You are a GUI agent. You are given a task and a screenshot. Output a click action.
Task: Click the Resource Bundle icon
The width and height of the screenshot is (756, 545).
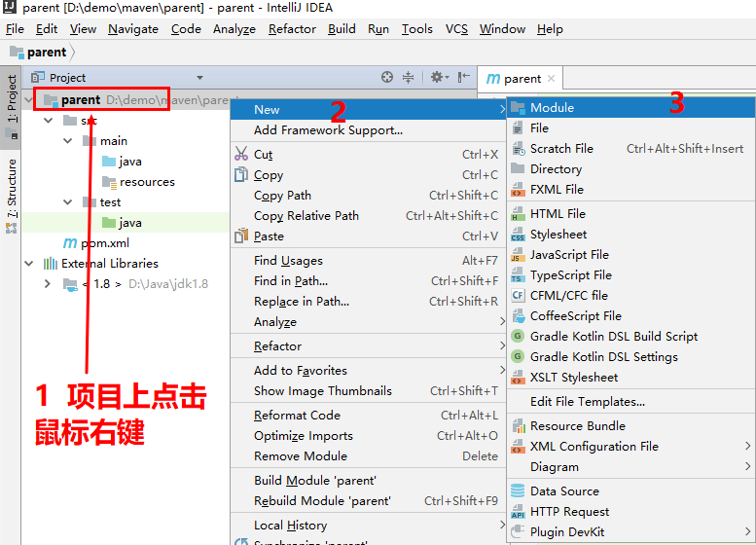518,426
